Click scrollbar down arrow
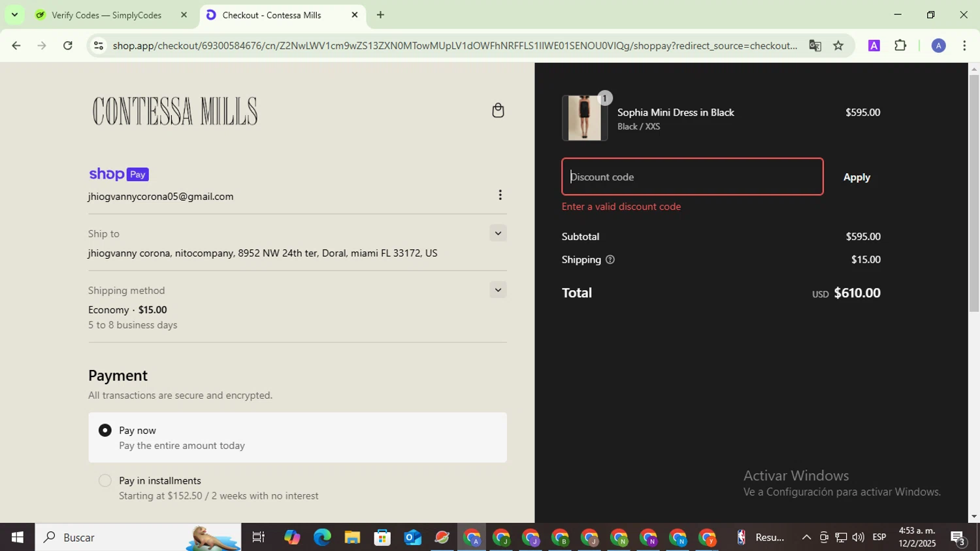This screenshot has height=551, width=980. [x=973, y=516]
